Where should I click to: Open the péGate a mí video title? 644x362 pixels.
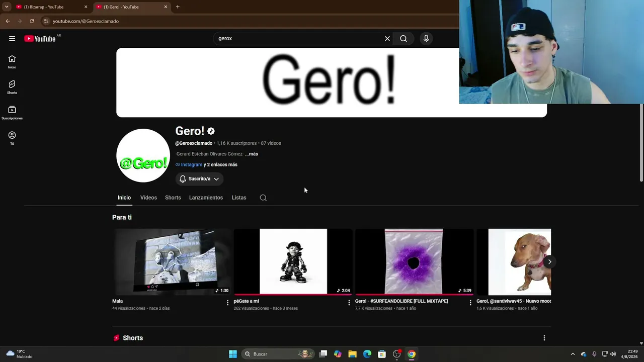click(x=246, y=301)
